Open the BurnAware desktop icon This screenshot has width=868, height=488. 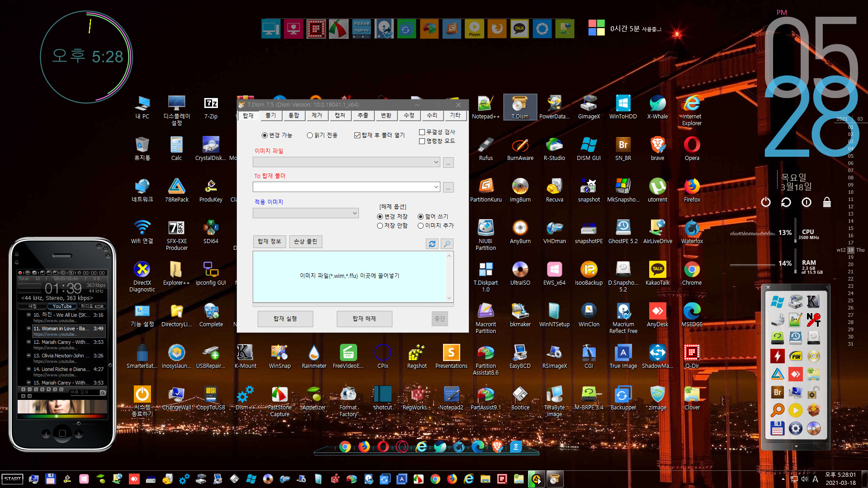[x=520, y=150]
